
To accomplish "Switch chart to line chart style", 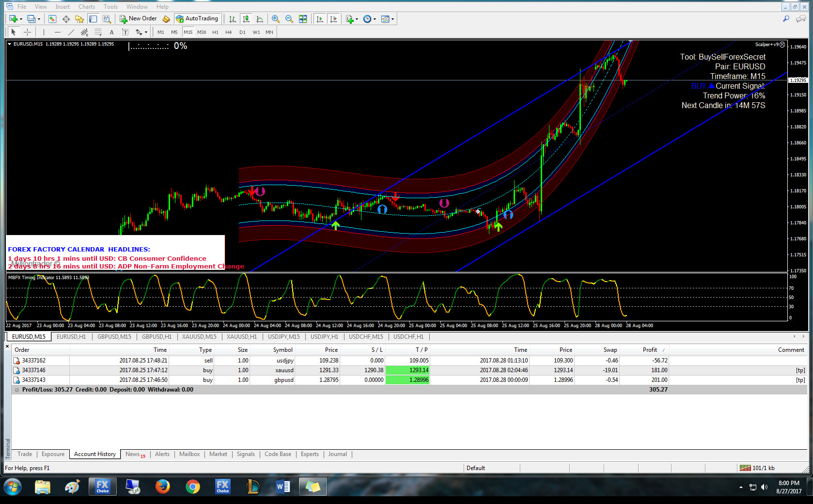I will pos(260,19).
